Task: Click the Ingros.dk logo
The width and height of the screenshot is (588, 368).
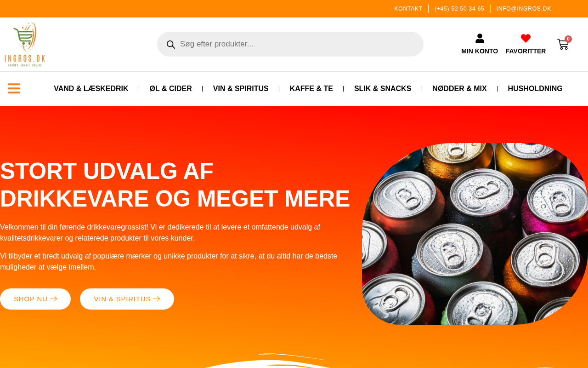Action: coord(25,45)
